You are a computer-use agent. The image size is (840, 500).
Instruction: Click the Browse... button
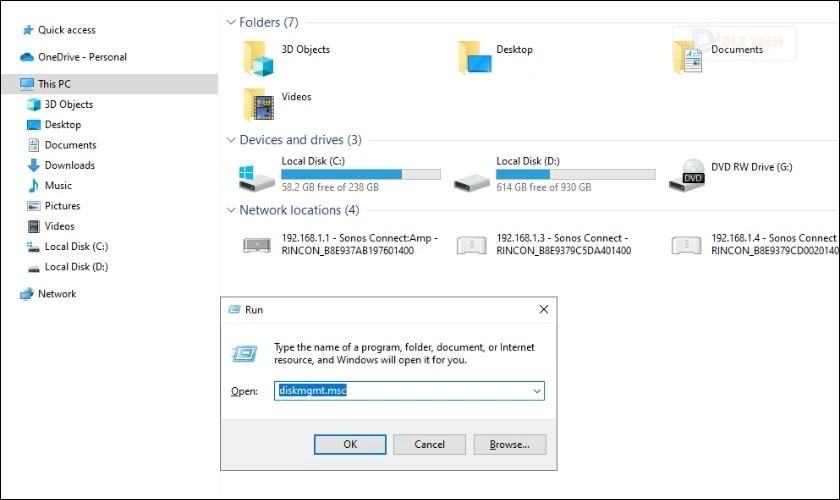pos(509,444)
